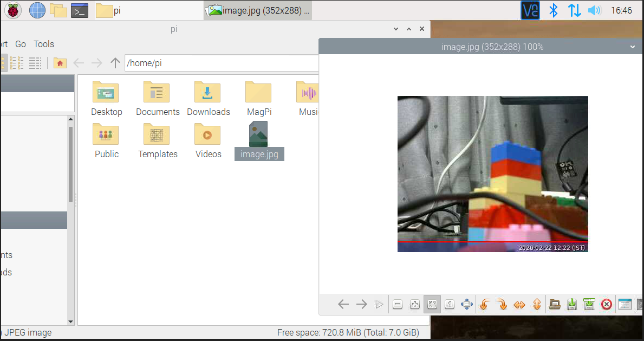Open the Go menu
The image size is (644, 341).
(21, 44)
